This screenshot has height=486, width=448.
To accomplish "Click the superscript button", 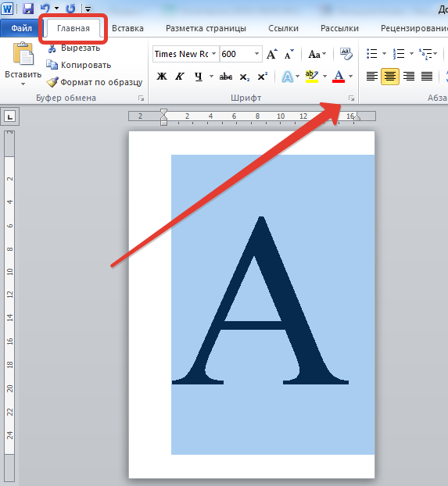I will (x=262, y=77).
